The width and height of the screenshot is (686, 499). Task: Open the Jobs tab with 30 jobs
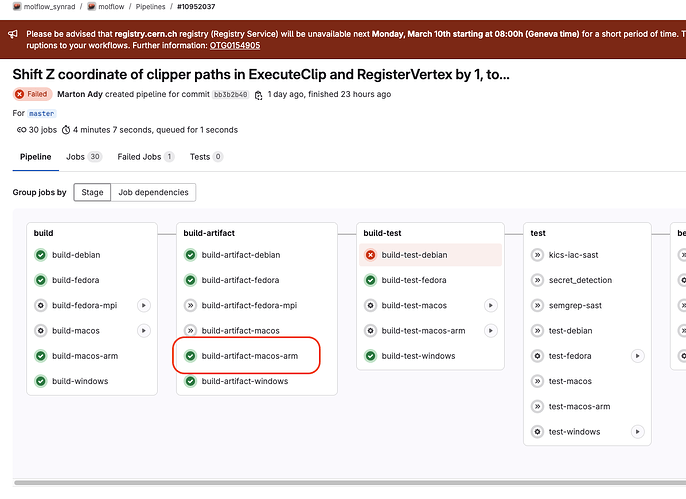pyautogui.click(x=84, y=157)
